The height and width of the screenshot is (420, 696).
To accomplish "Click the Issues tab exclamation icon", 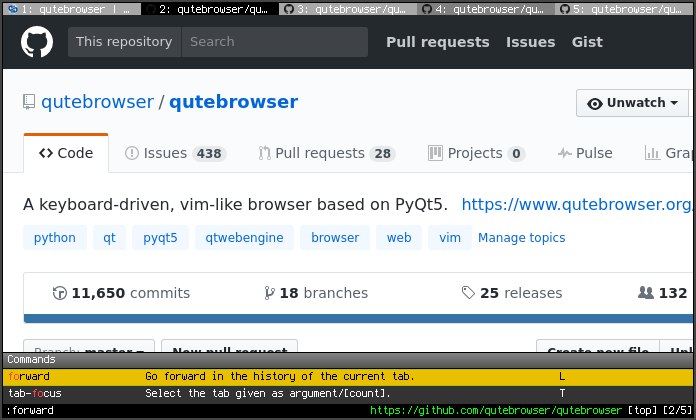I will click(x=132, y=153).
